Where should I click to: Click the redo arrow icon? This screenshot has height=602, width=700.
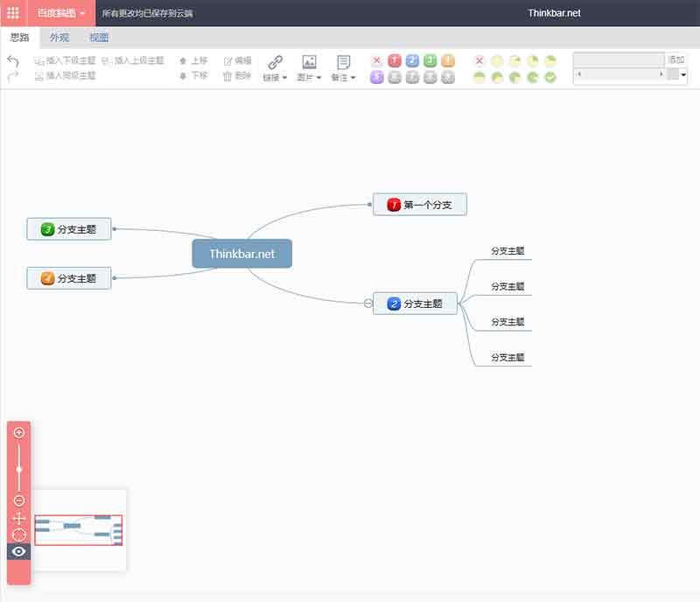(13, 76)
